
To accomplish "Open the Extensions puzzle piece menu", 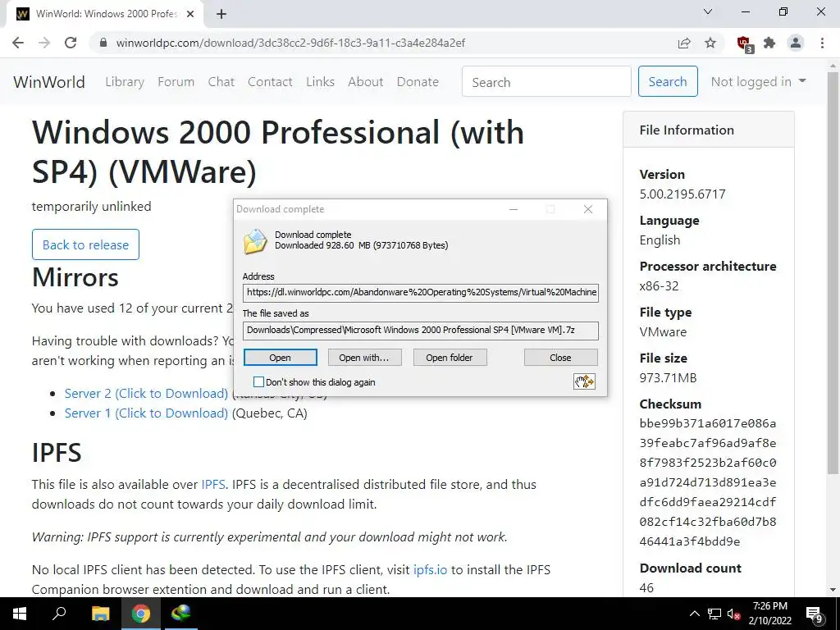I will point(769,43).
